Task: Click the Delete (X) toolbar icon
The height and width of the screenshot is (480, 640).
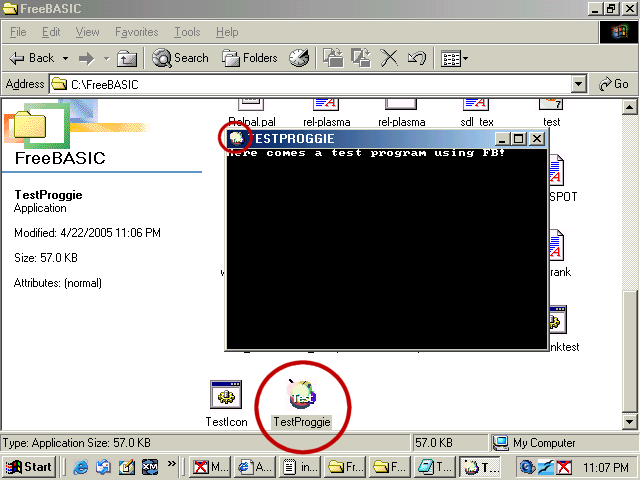Action: pyautogui.click(x=390, y=58)
